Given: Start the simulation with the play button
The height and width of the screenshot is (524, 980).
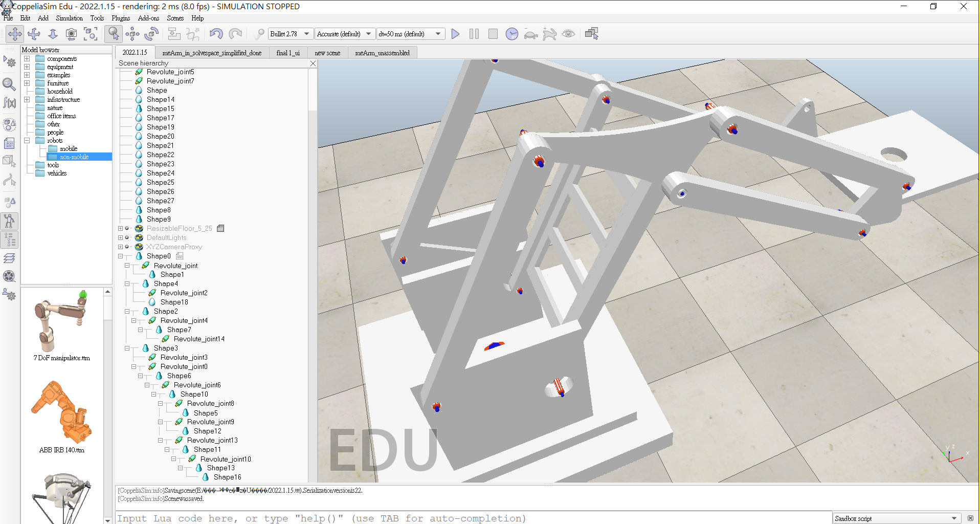Looking at the screenshot, I should [x=455, y=34].
